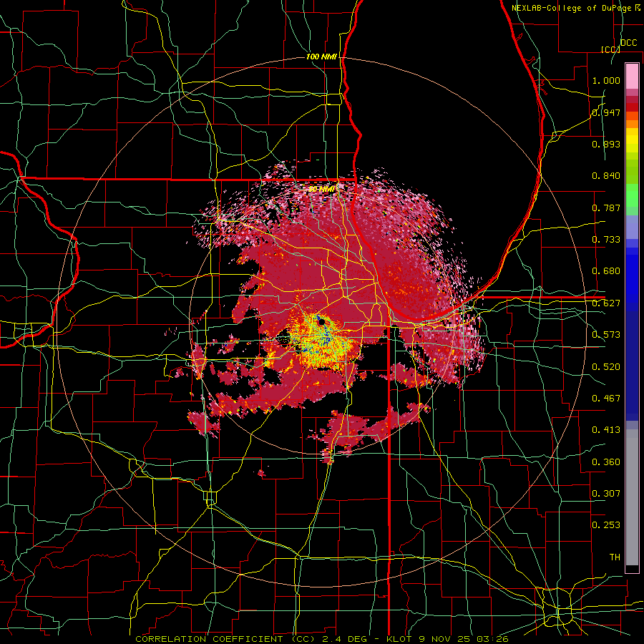Click the [CC] scale unit label
Viewport: 644px width, 644px height.
(610, 49)
